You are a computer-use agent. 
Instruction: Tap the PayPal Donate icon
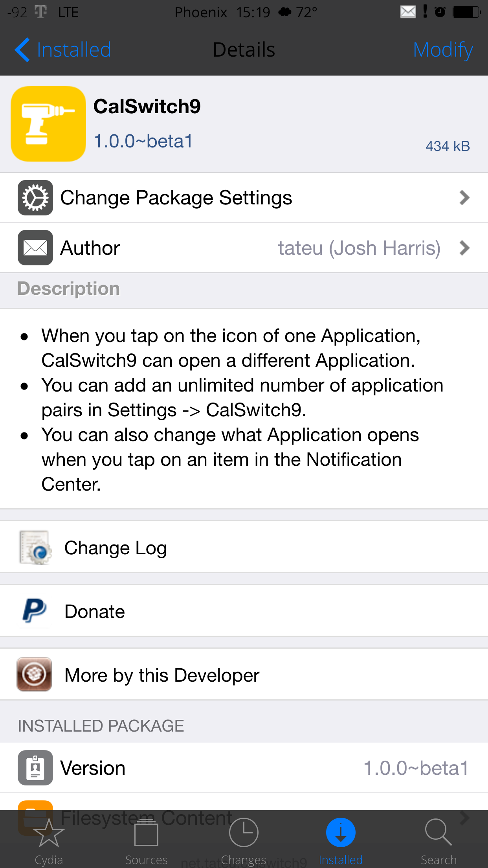[x=35, y=611]
